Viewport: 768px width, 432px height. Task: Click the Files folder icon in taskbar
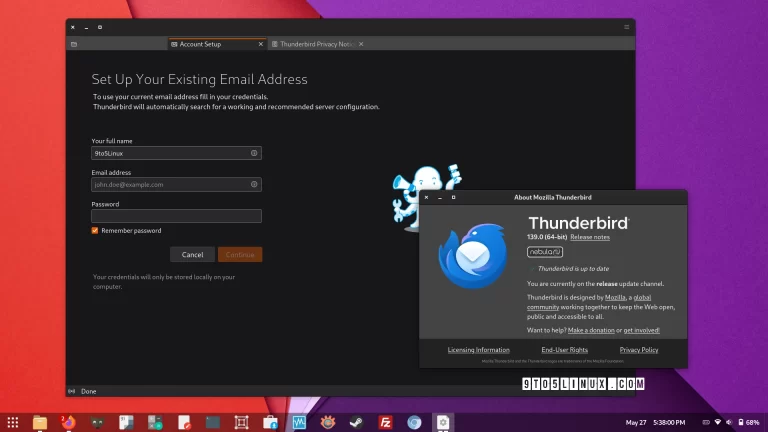tap(40, 422)
